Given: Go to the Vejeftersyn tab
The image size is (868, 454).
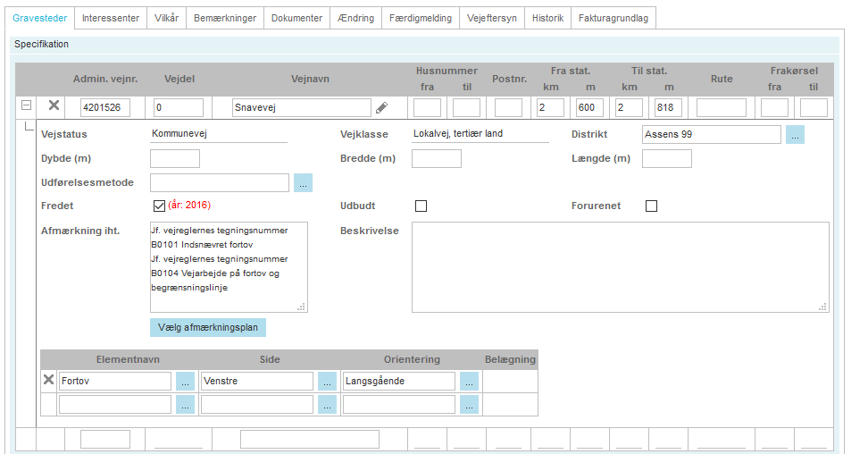Looking at the screenshot, I should pyautogui.click(x=490, y=18).
